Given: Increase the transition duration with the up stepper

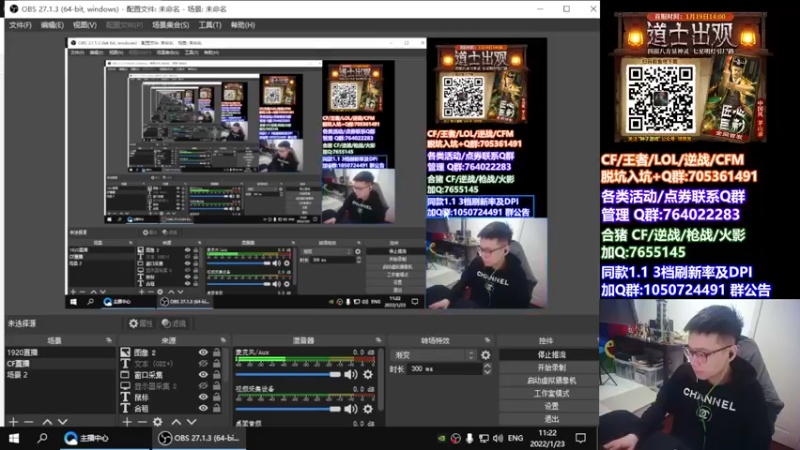Looking at the screenshot, I should pyautogui.click(x=487, y=365).
